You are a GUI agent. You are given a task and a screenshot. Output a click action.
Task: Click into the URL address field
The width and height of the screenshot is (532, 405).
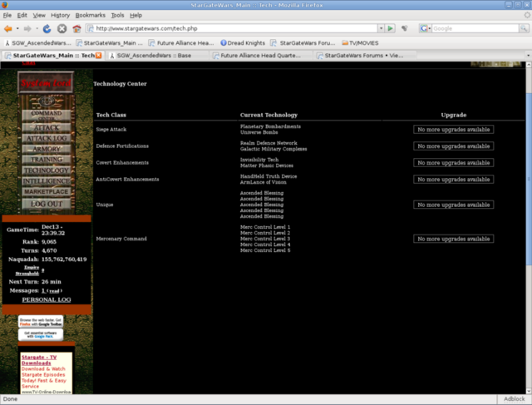click(x=233, y=28)
